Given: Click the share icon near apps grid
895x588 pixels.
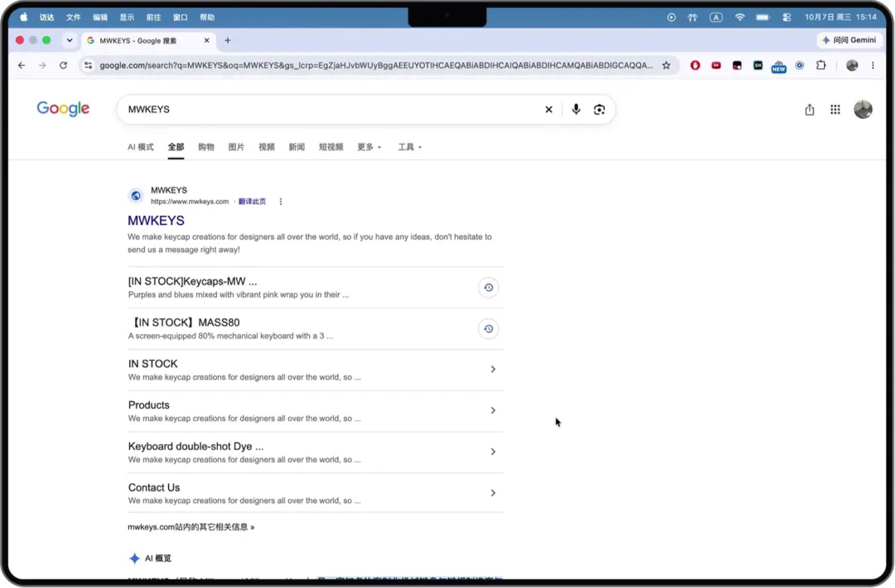Looking at the screenshot, I should 809,109.
